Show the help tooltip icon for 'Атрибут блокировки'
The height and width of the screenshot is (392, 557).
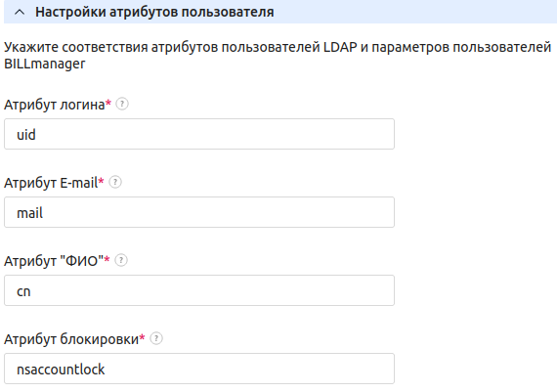pos(156,338)
